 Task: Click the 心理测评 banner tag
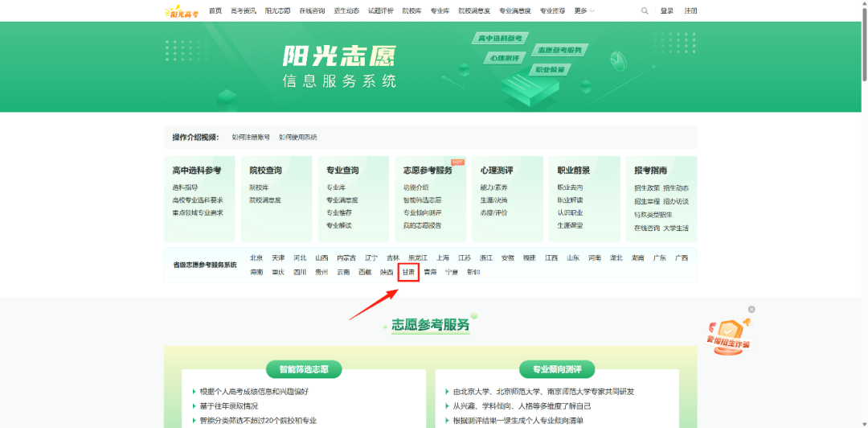[503, 58]
